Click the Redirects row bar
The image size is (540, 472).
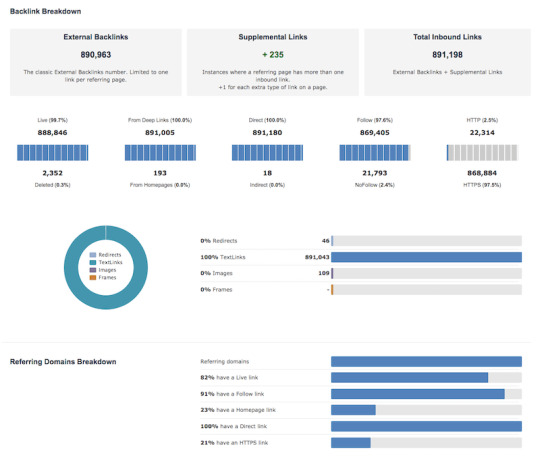tap(426, 241)
